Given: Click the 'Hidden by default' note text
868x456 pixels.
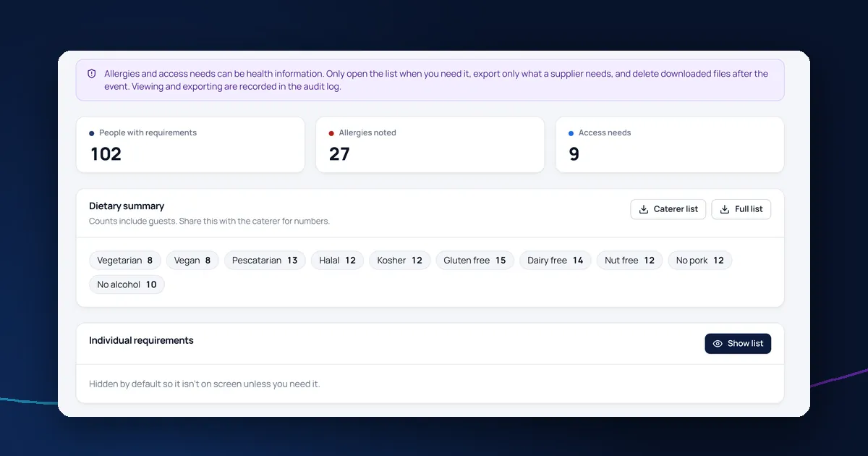Looking at the screenshot, I should pyautogui.click(x=205, y=384).
